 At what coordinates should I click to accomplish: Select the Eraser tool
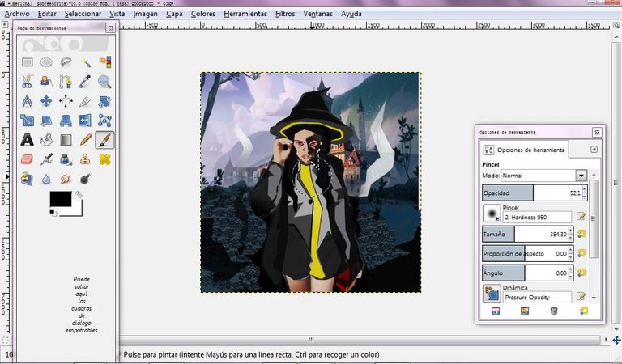[x=27, y=159]
